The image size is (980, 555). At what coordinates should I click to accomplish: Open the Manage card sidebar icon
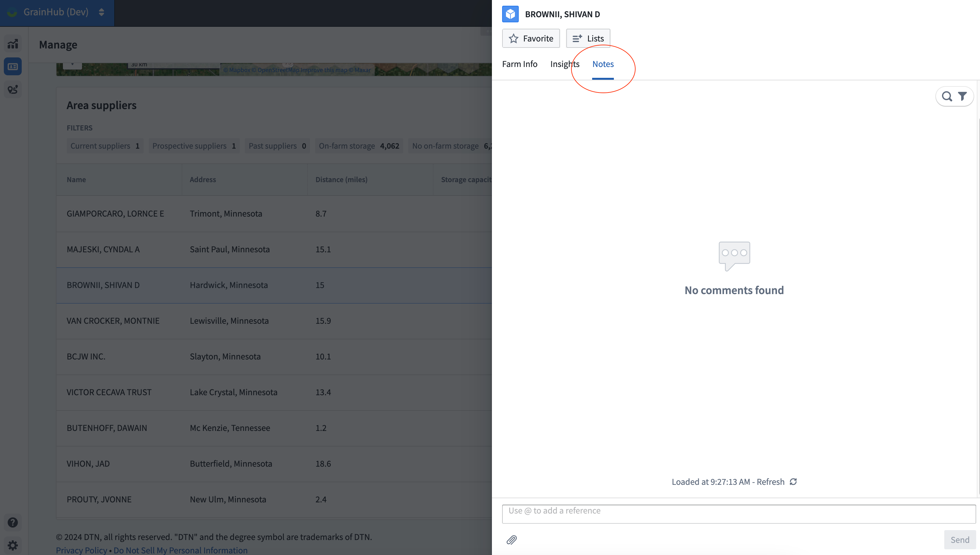click(12, 67)
